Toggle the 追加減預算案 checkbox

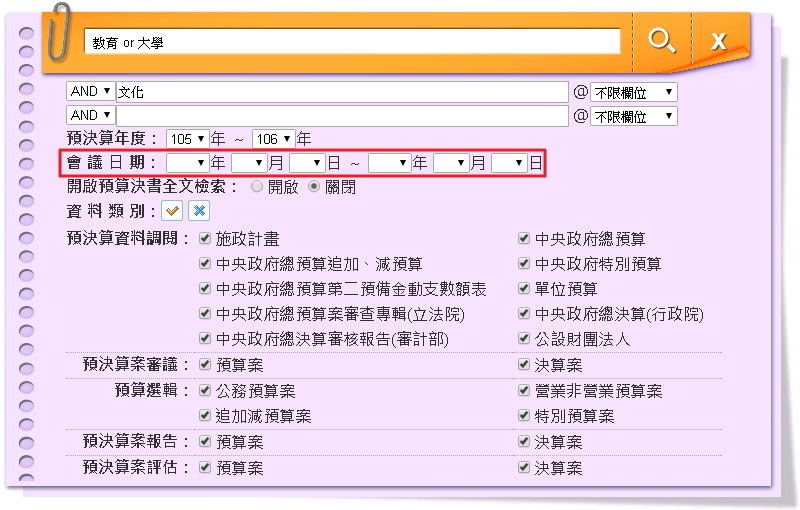[x=205, y=415]
